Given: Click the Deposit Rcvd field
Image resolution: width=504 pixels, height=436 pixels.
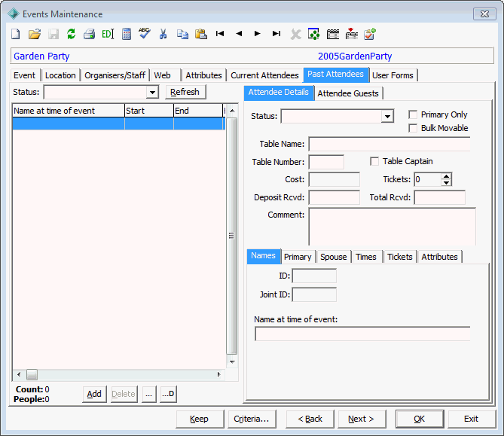Looking at the screenshot, I should 334,197.
